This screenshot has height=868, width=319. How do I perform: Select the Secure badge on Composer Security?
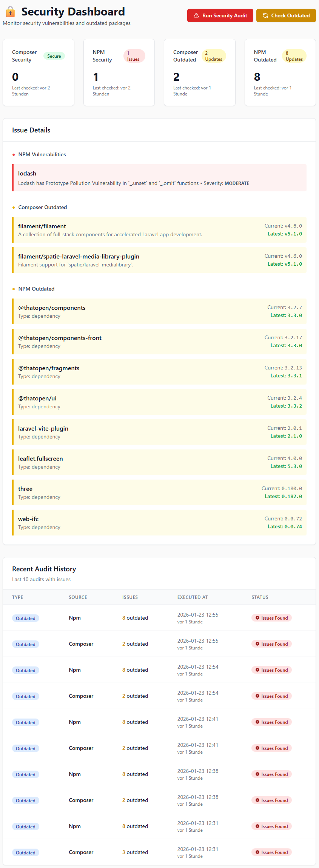(x=54, y=56)
